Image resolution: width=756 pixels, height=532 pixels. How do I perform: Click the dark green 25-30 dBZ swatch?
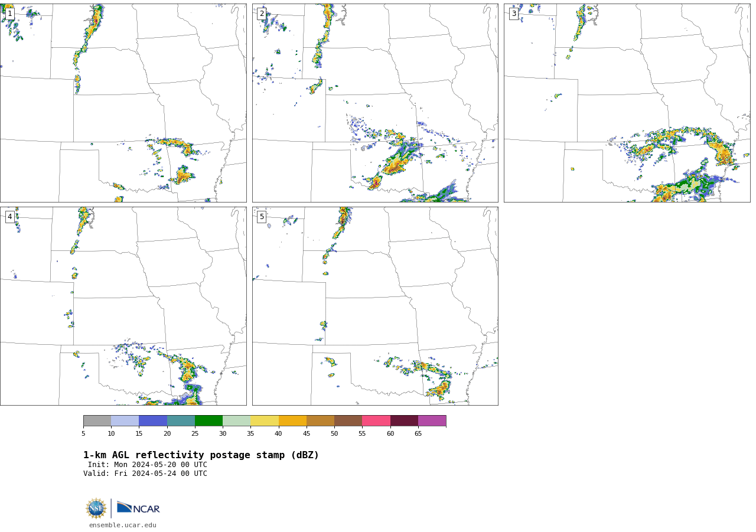208,421
